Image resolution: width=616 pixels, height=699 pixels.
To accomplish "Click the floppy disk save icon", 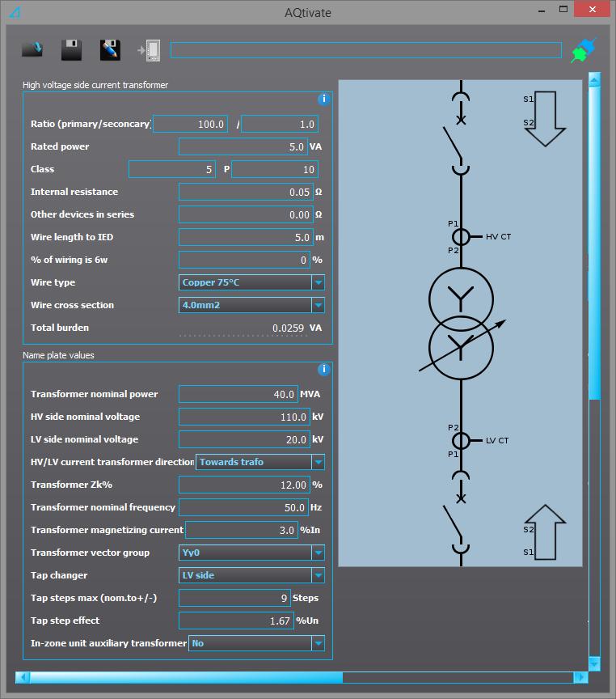I will tap(71, 50).
